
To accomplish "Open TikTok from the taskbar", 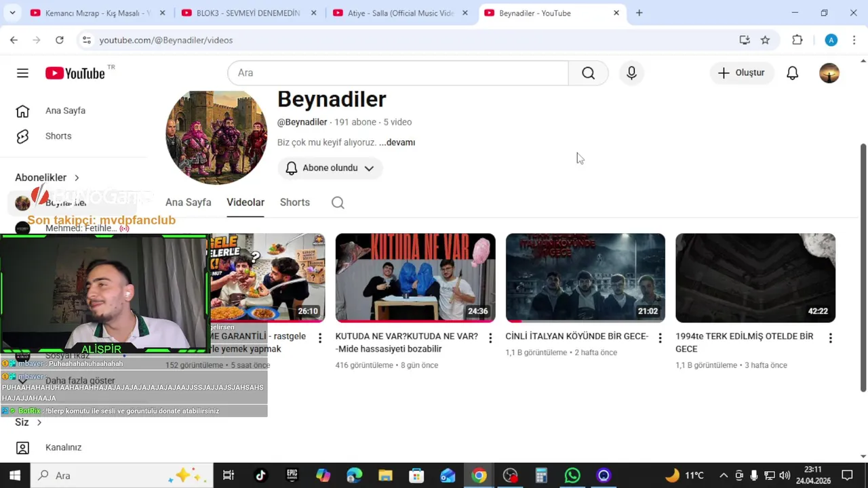I will click(x=260, y=475).
